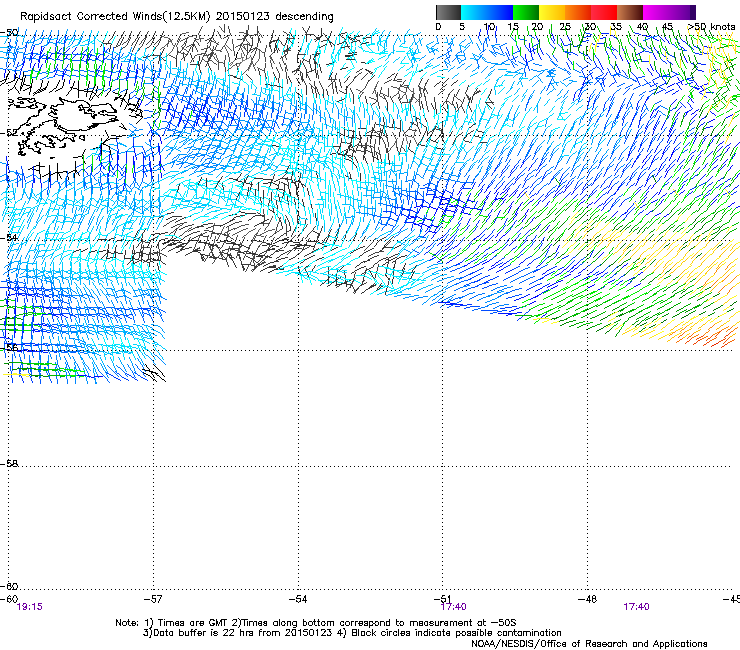
Task: Click the word descending in the title
Action: click(304, 17)
